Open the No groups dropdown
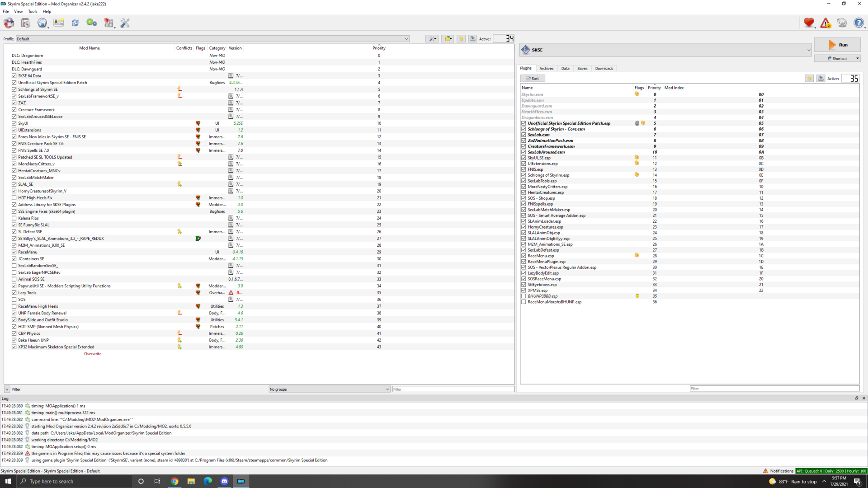This screenshot has height=488, width=868. (329, 389)
